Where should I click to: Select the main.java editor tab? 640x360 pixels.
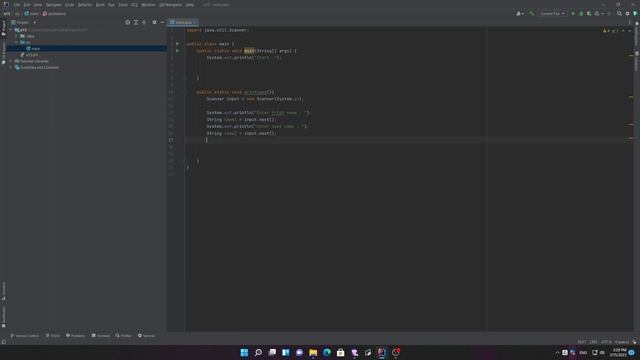[x=183, y=22]
